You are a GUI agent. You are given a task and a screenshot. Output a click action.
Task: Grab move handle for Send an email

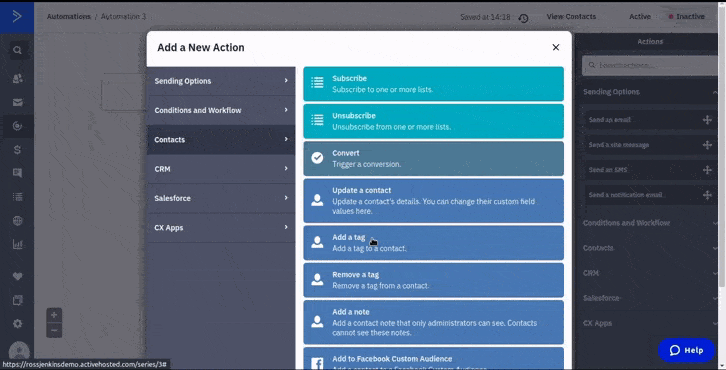pyautogui.click(x=707, y=120)
